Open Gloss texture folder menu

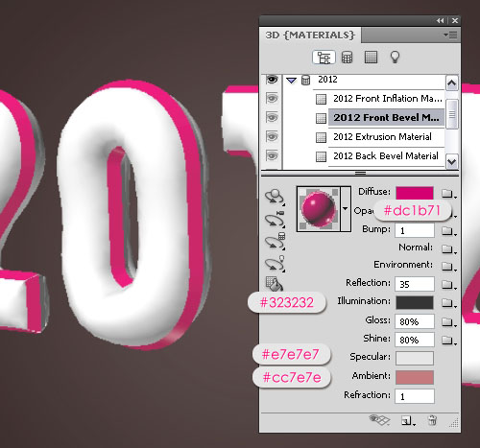coord(448,322)
